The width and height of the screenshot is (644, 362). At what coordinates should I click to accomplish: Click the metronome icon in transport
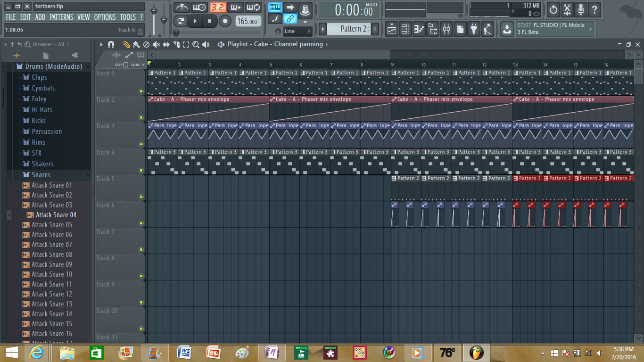click(x=182, y=7)
